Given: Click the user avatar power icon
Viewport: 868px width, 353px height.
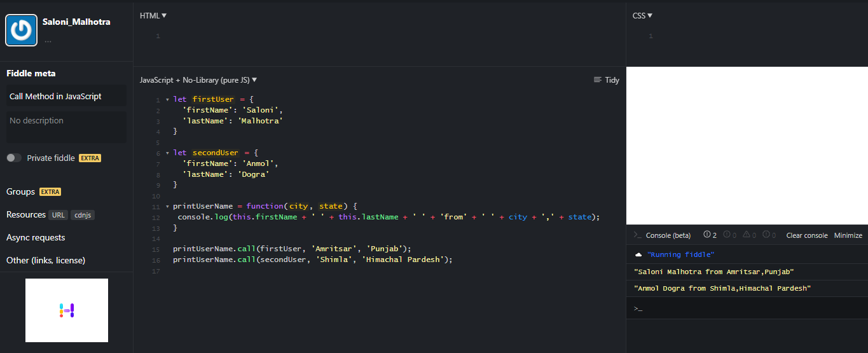Looking at the screenshot, I should pos(22,30).
